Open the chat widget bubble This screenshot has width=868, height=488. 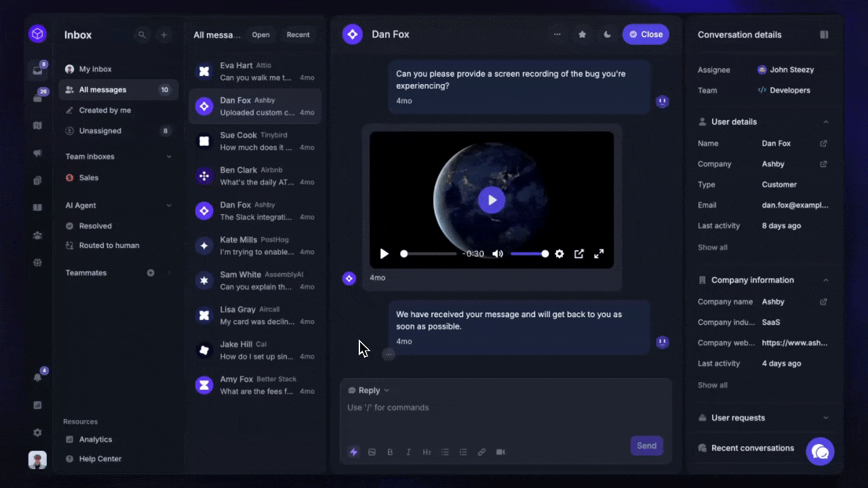[x=820, y=451]
